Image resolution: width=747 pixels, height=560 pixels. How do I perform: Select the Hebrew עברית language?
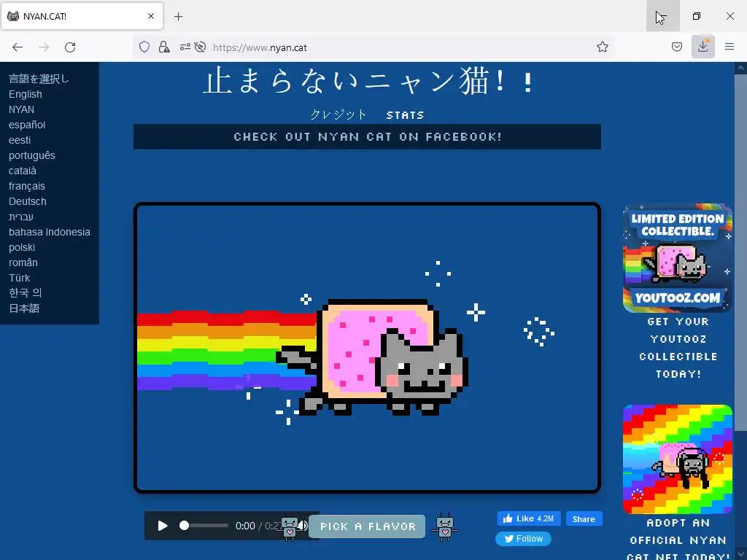click(21, 217)
